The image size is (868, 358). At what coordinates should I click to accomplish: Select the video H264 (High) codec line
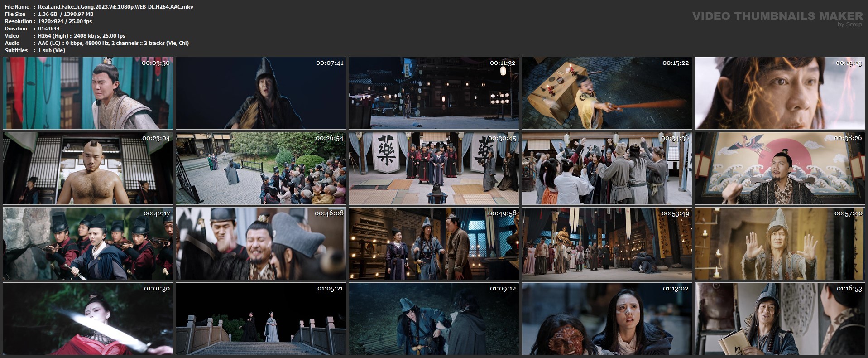(x=82, y=36)
